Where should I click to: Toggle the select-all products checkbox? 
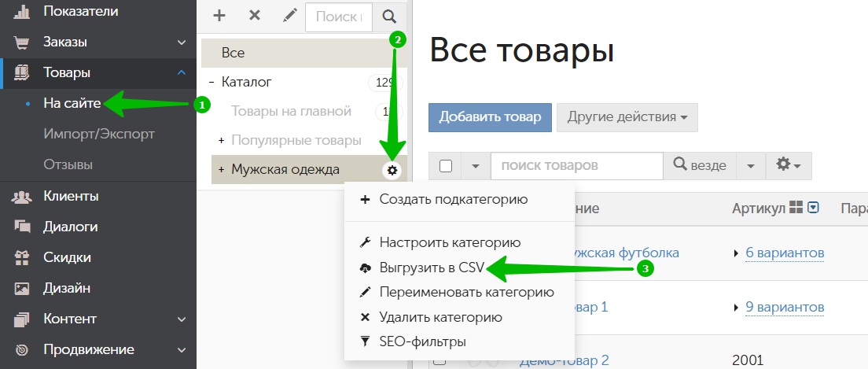coord(446,166)
